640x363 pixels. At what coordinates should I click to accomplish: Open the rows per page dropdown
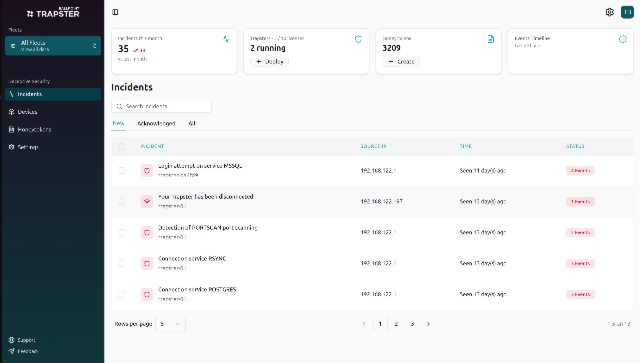point(170,324)
